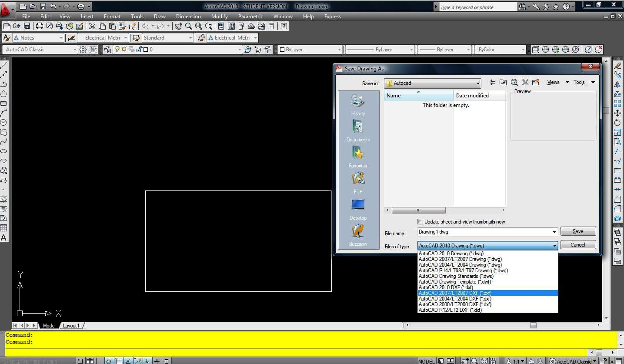Image resolution: width=624 pixels, height=364 pixels.
Task: Create a new folder in the save dialog
Action: pyautogui.click(x=536, y=82)
